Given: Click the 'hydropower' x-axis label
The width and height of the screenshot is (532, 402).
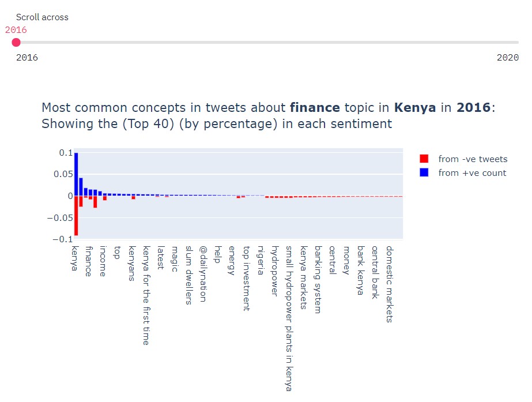Looking at the screenshot, I should (x=275, y=270).
